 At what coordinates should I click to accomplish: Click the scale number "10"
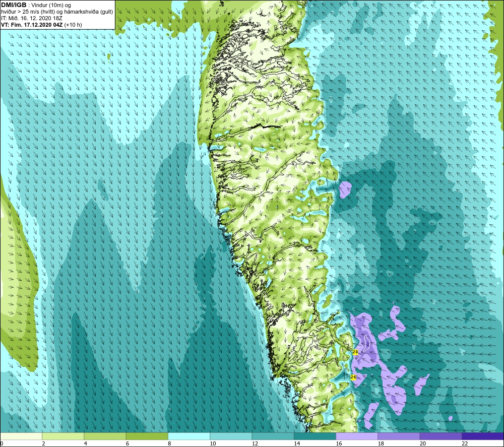click(213, 444)
